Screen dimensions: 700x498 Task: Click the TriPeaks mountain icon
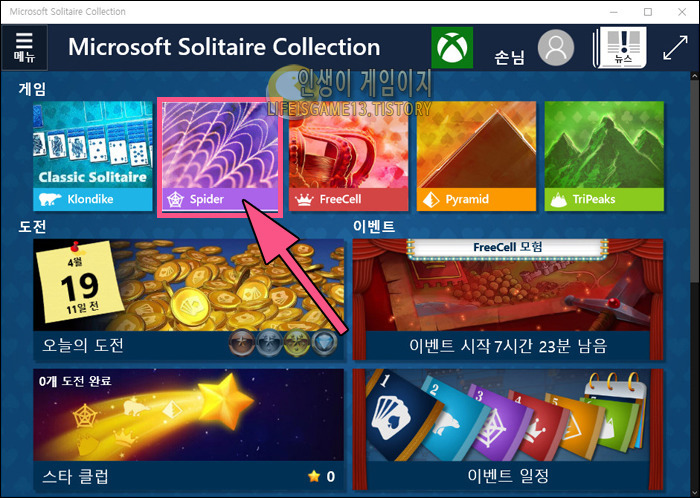(558, 199)
